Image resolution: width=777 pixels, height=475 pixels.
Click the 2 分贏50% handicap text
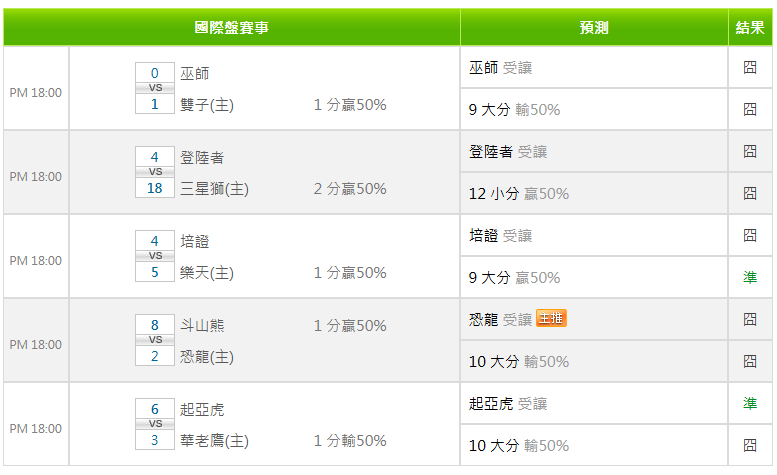[350, 189]
